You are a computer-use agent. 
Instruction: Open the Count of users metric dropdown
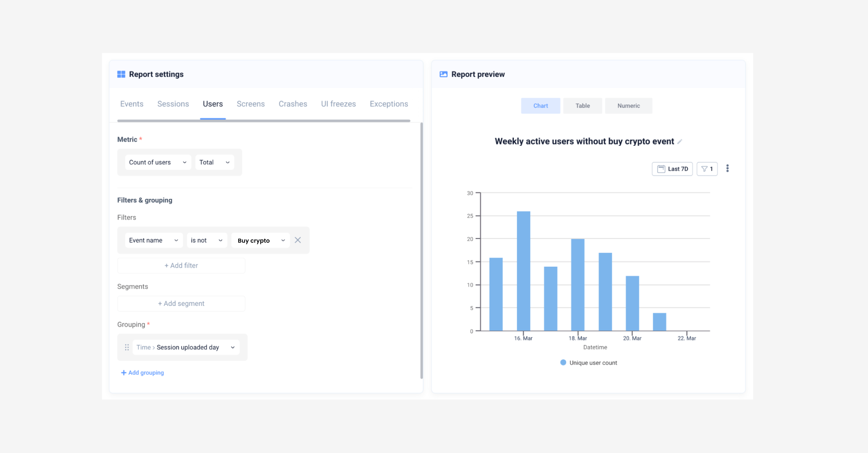click(x=158, y=162)
